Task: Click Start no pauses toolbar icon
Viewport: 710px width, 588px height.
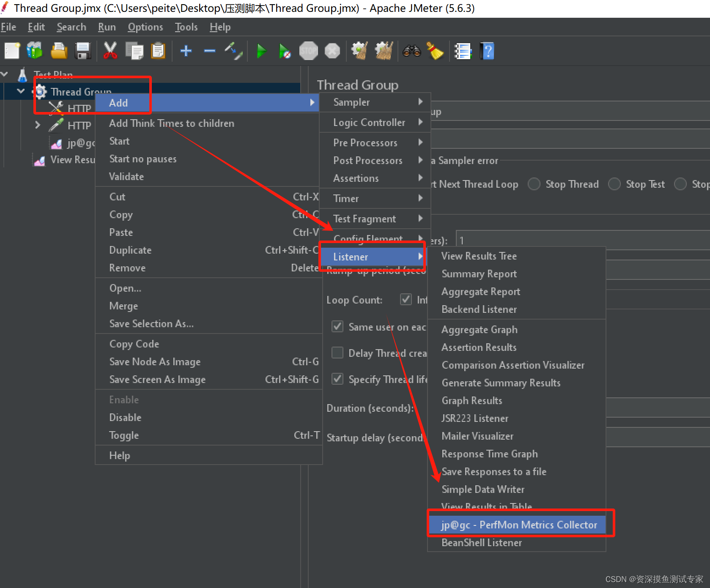Action: pyautogui.click(x=285, y=51)
